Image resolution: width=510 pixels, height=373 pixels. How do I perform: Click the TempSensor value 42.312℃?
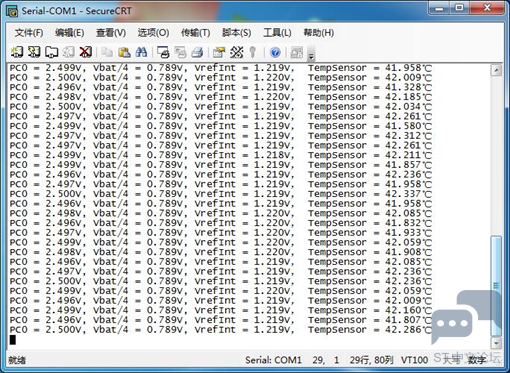coord(408,136)
